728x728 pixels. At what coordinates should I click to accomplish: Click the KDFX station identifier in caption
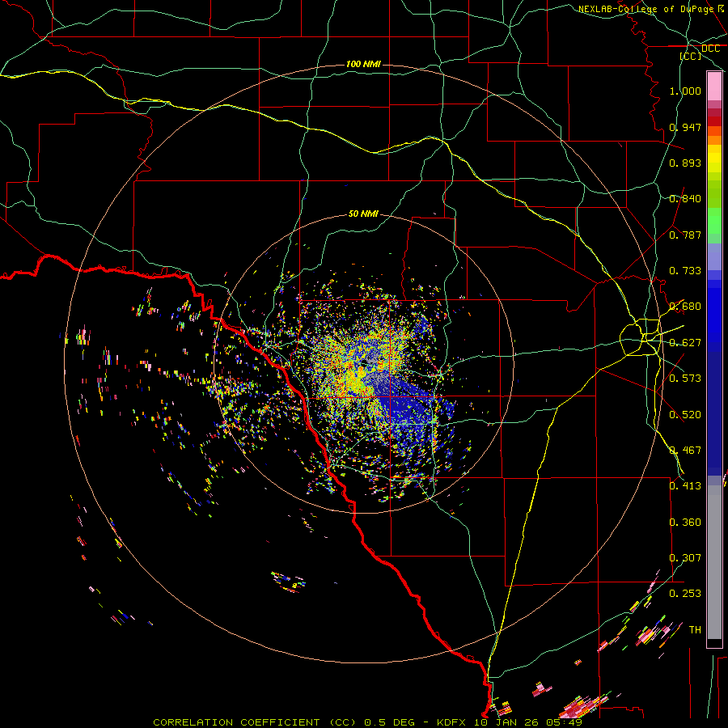pos(452,722)
